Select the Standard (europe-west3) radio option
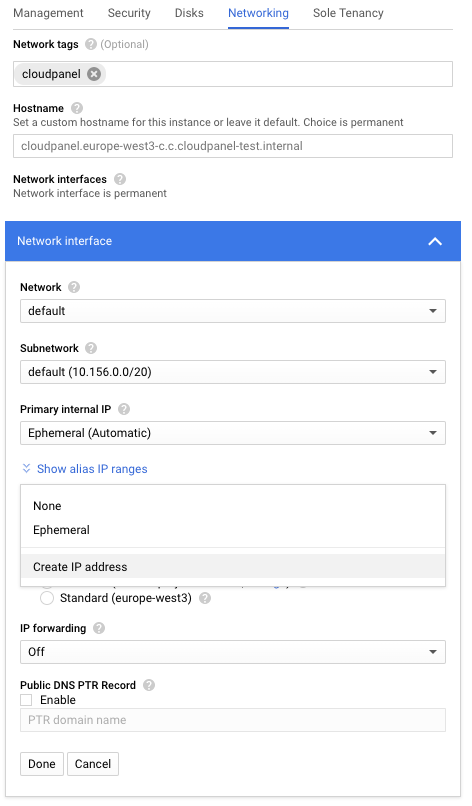 (x=47, y=598)
